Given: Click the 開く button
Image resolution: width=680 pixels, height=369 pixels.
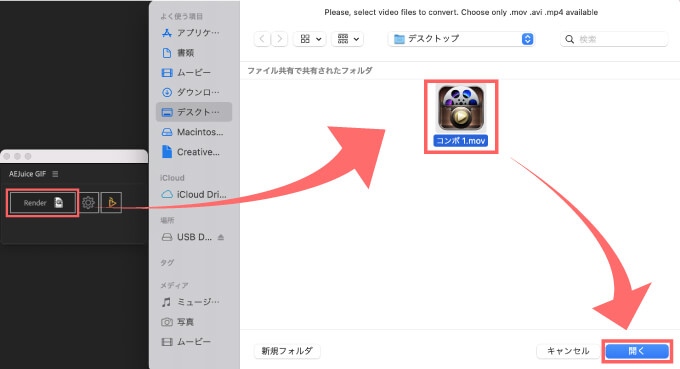Looking at the screenshot, I should tap(637, 351).
